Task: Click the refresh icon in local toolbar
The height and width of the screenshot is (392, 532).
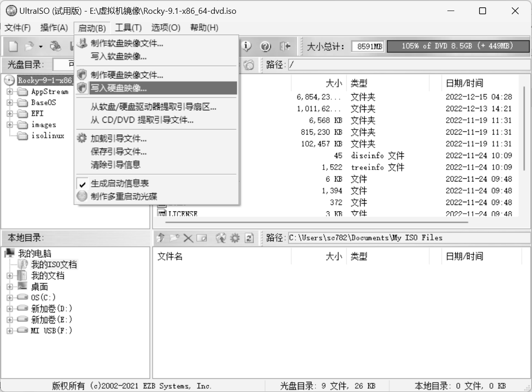Action: point(249,238)
